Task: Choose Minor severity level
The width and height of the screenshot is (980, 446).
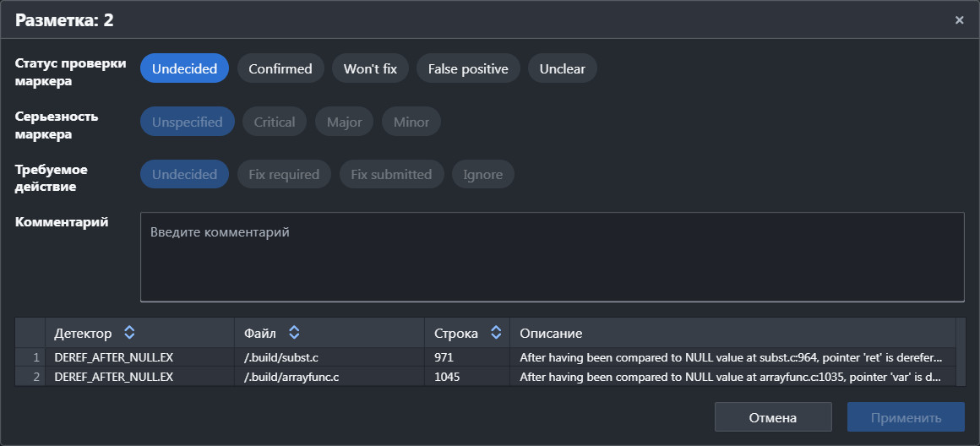Action: (x=411, y=122)
